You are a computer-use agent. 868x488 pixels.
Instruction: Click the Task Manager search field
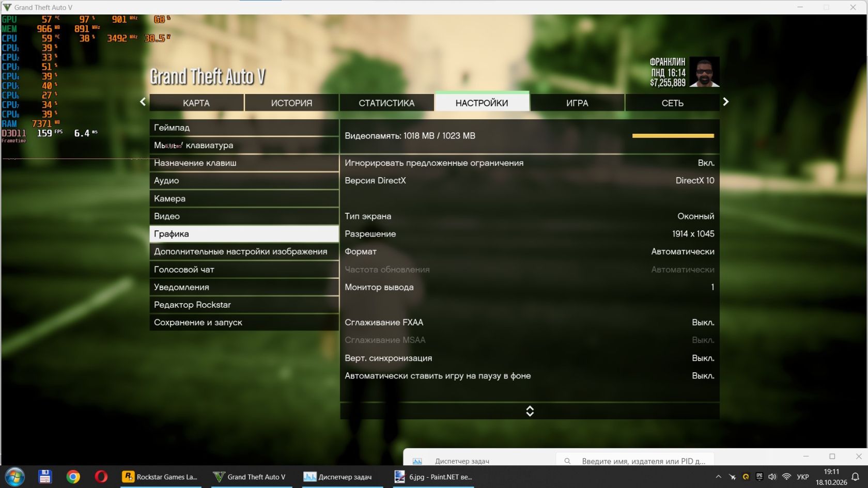635,461
